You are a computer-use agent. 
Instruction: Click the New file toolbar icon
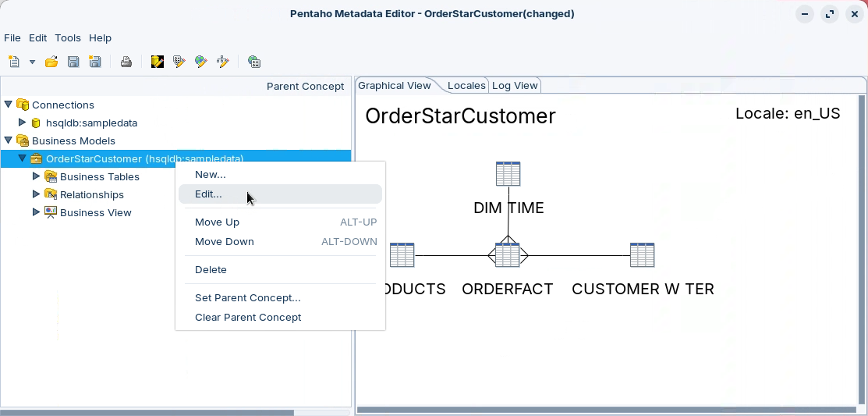pyautogui.click(x=13, y=62)
